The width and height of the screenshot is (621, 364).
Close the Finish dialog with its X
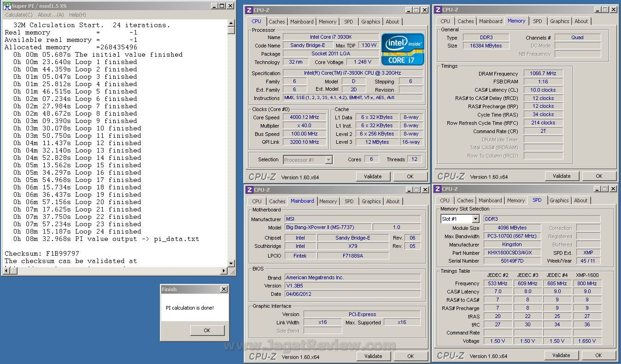point(223,289)
